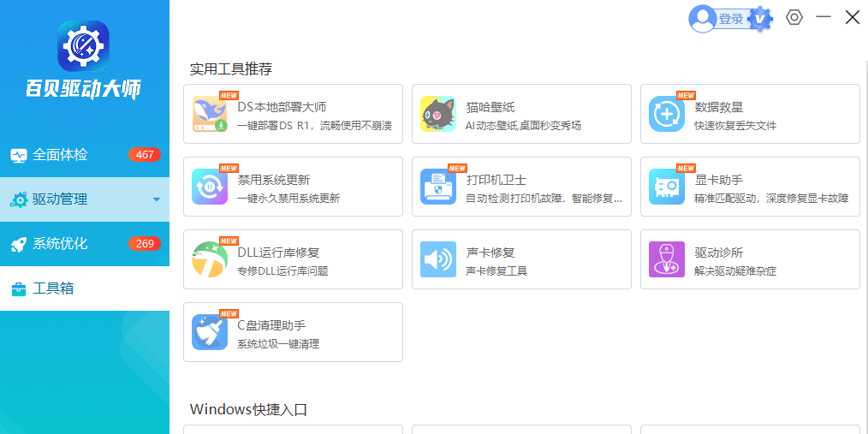Launch the 数据救星 recovery icon
Viewport: 868px width, 434px height.
pyautogui.click(x=666, y=114)
